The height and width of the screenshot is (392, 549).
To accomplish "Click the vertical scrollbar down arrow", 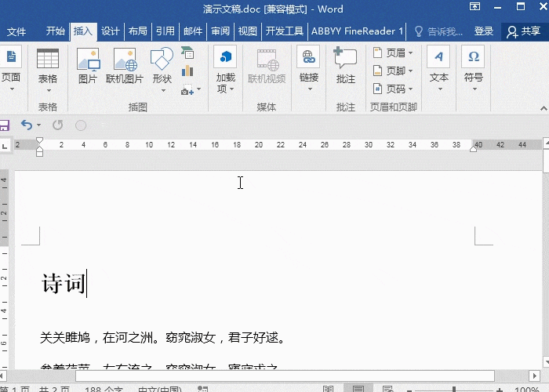I will pos(546,362).
